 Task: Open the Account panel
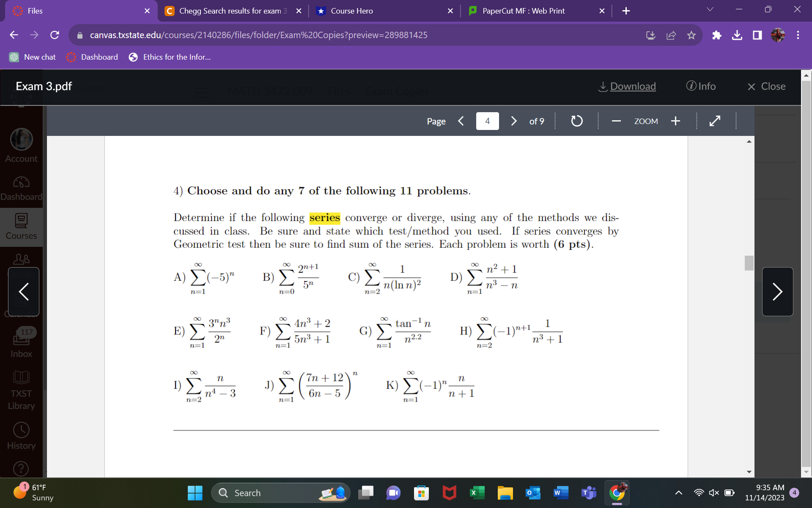(x=21, y=146)
